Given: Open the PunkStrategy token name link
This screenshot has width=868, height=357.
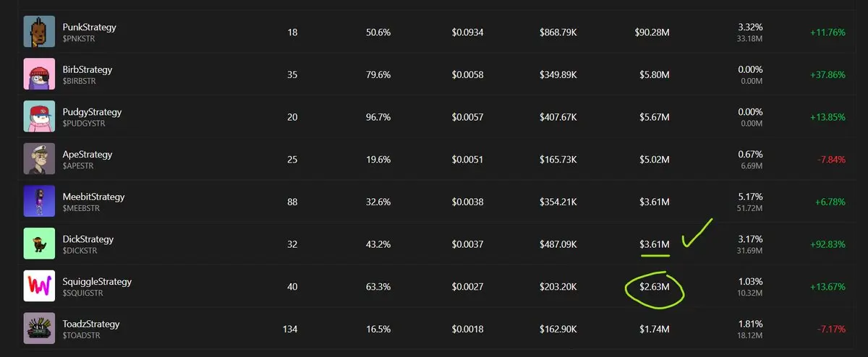Looking at the screenshot, I should tap(89, 27).
